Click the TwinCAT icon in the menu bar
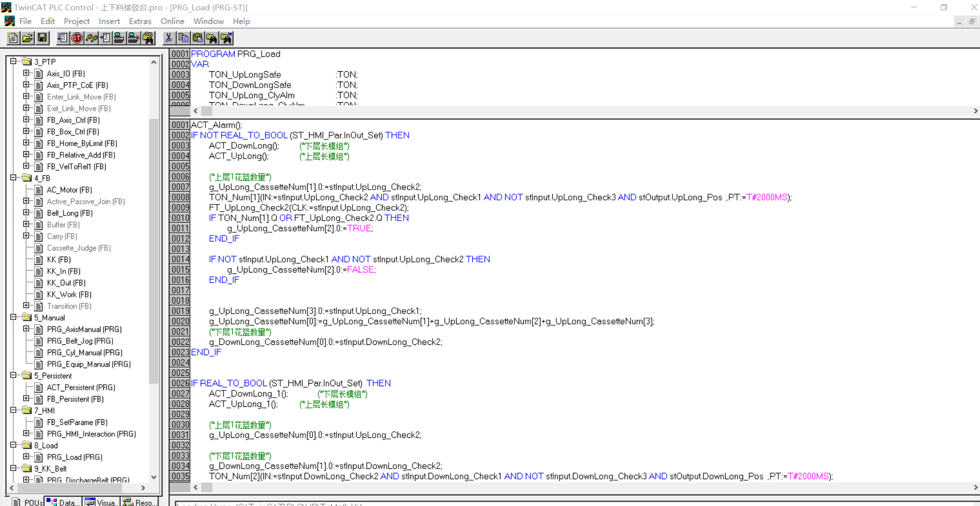980x506 pixels. tap(9, 21)
